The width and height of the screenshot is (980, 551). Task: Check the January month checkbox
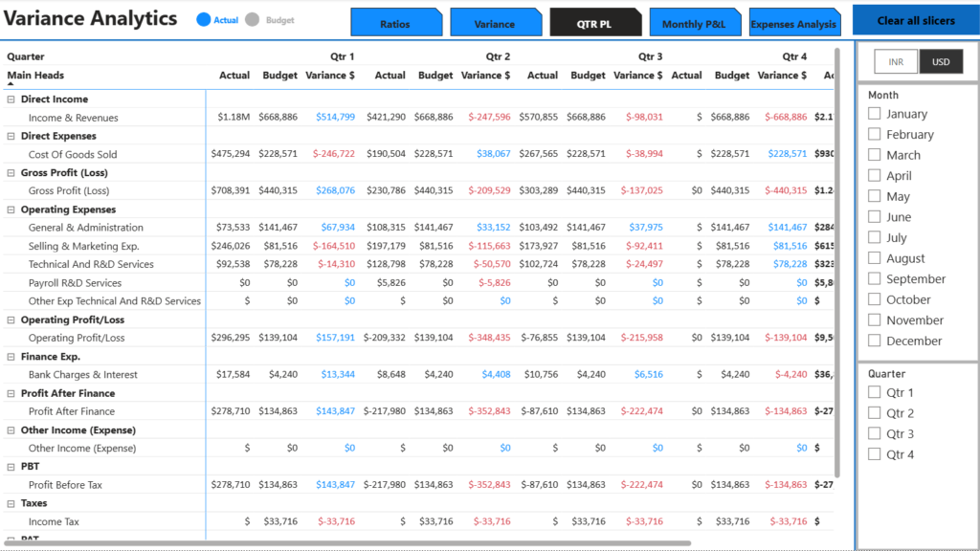874,114
